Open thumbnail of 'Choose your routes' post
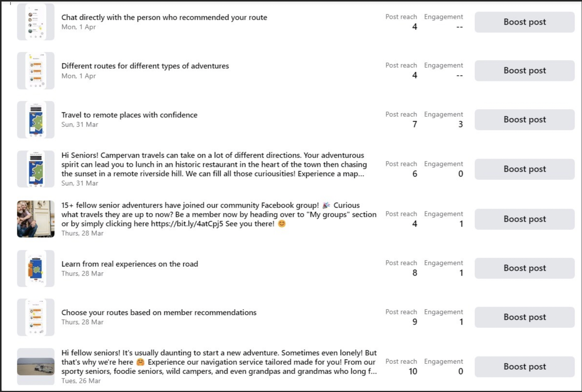Viewport: 582px width, 392px height. 36,317
